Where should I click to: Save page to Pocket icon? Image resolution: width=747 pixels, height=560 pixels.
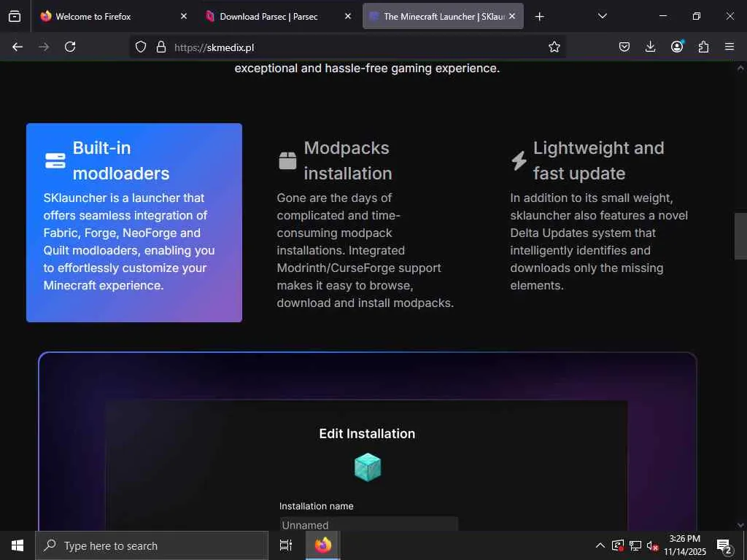[624, 47]
